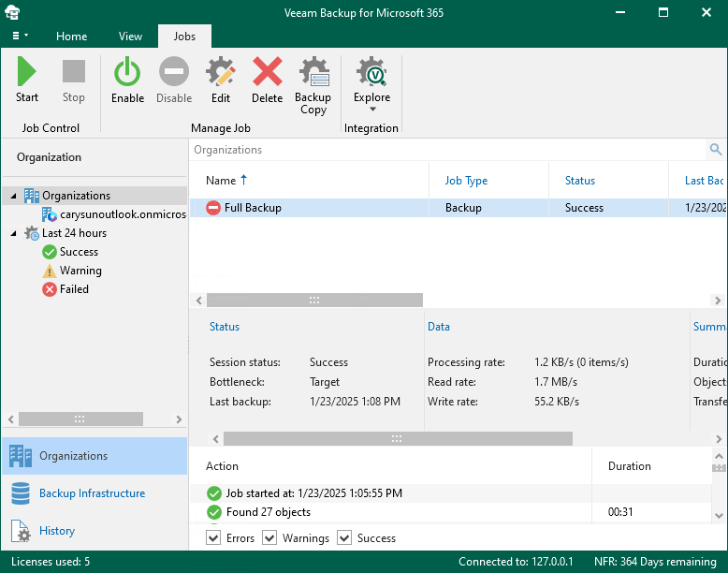The width and height of the screenshot is (728, 573).
Task: Delete the selected job
Action: [267, 81]
